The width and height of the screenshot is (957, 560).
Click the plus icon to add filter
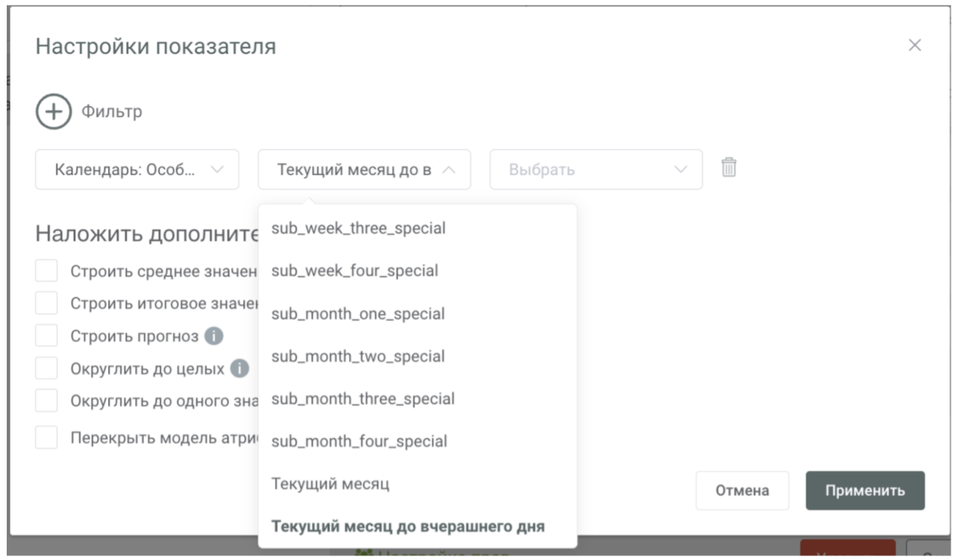pyautogui.click(x=54, y=112)
